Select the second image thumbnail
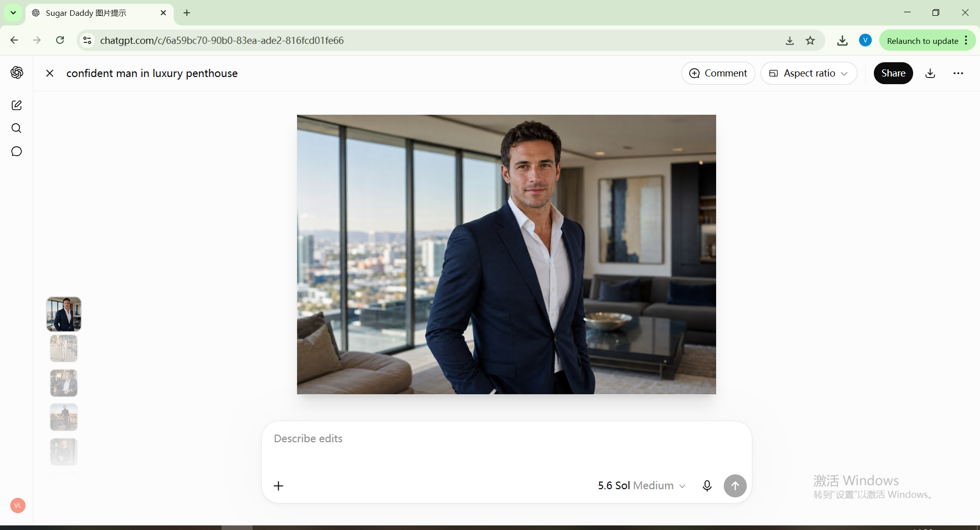The image size is (980, 530). [64, 348]
